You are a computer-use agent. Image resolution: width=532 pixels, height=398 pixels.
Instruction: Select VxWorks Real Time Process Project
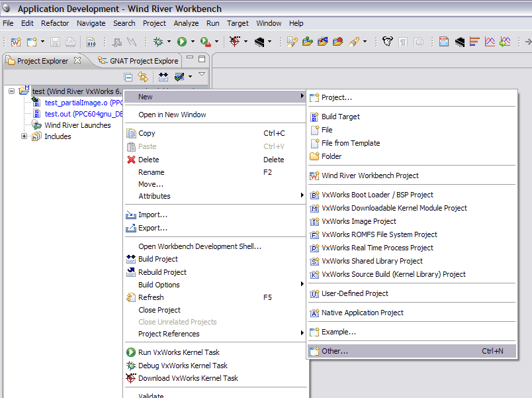click(x=412, y=248)
